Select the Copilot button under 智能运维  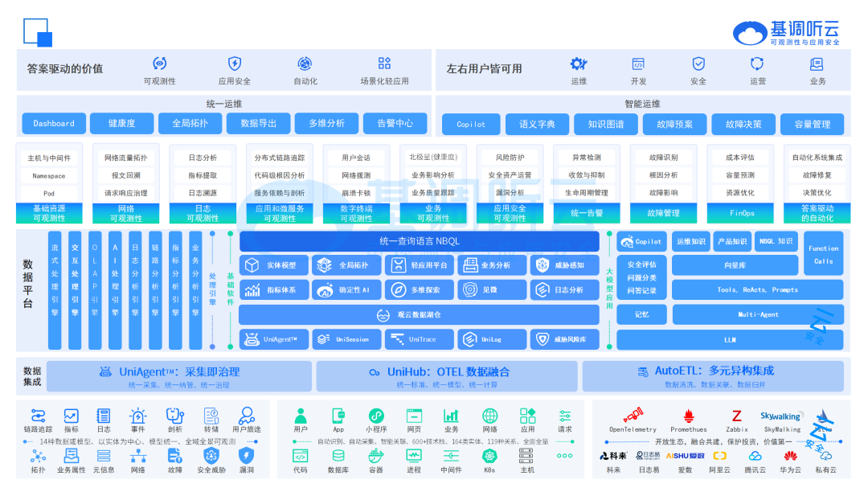pyautogui.click(x=471, y=125)
